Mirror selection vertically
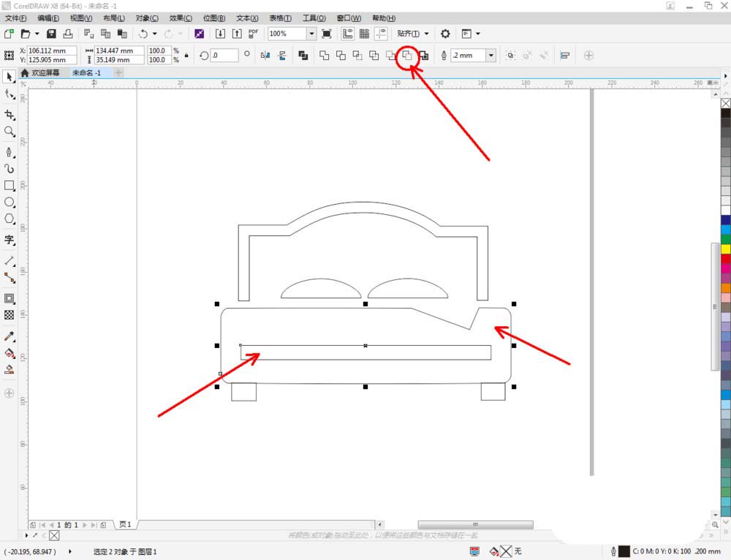The image size is (731, 560). click(x=282, y=56)
